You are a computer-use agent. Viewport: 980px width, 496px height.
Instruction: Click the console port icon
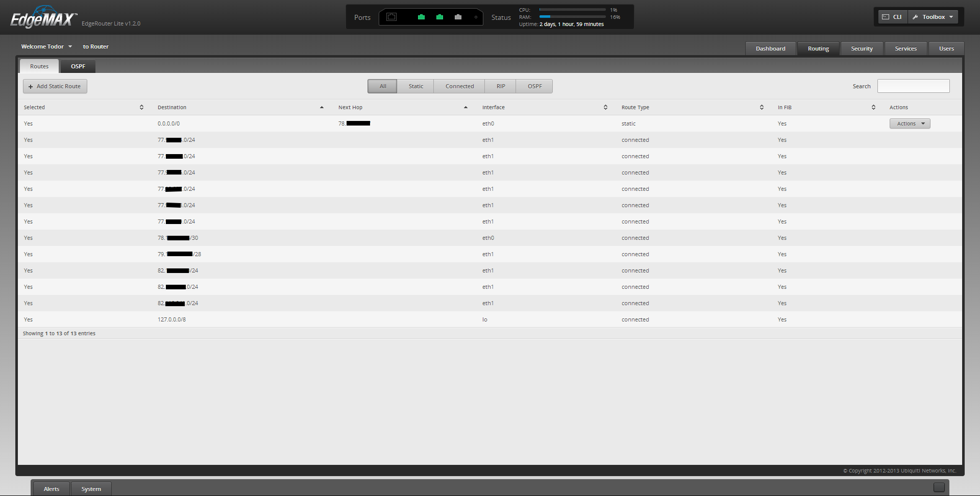coord(391,17)
